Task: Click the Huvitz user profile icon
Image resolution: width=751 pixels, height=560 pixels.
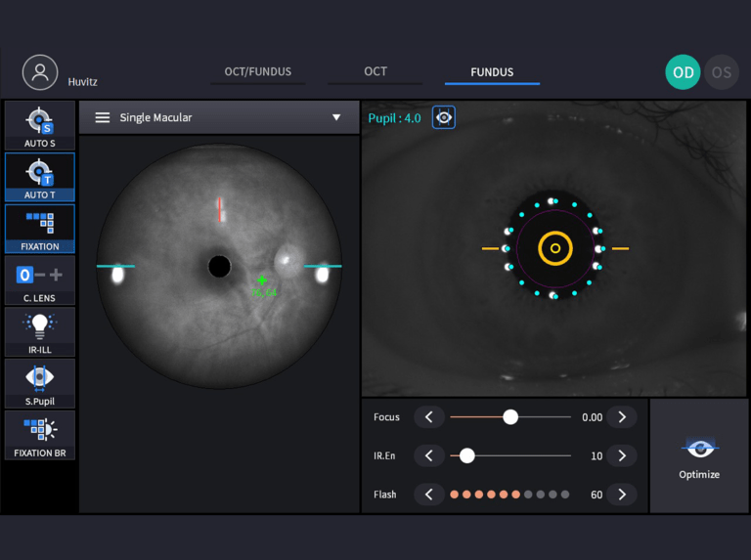Action: 40,72
